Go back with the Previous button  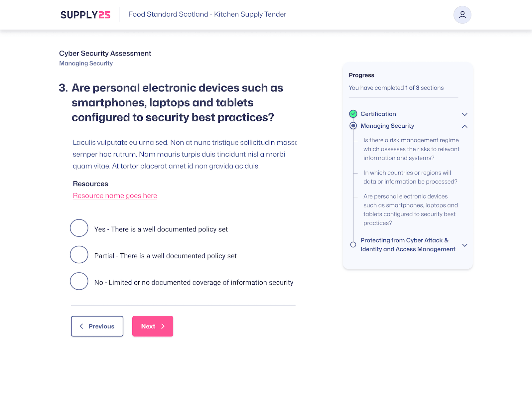(x=97, y=326)
